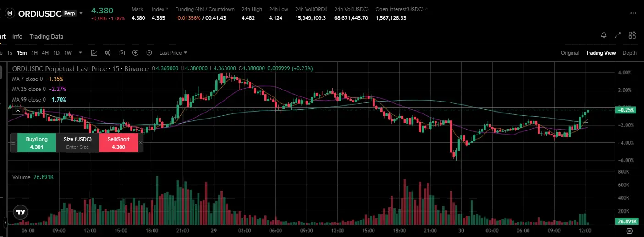Click the plus-circle add icon in chart toolbar
644x237 pixels.
pos(135,53)
